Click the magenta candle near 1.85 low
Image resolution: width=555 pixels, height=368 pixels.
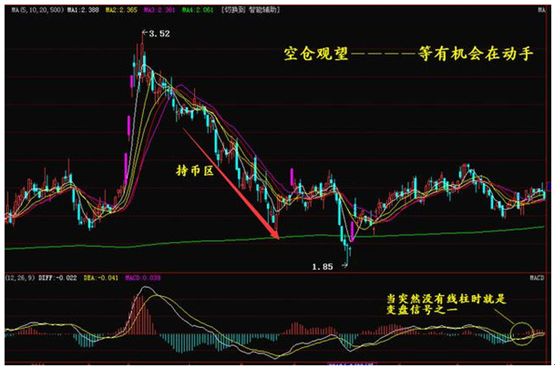click(352, 231)
